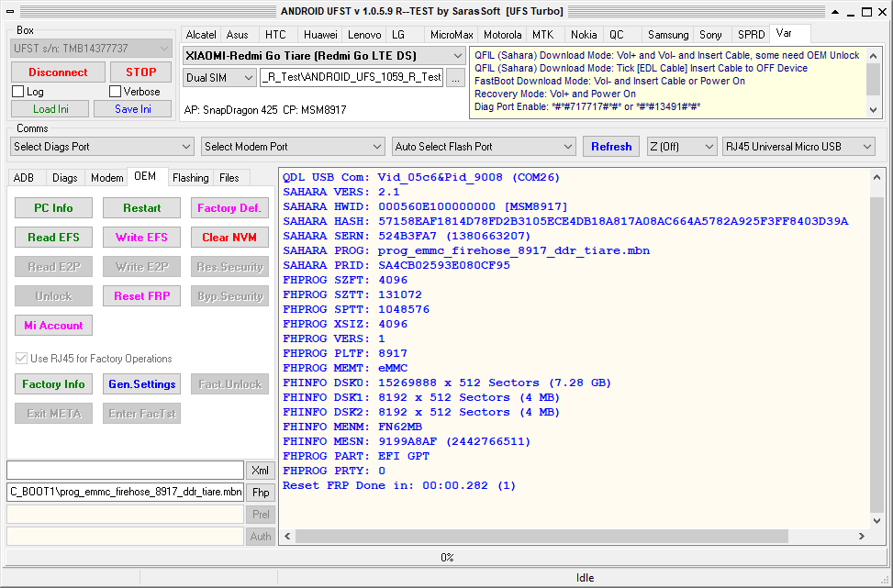Click hints box scroll down arrow
Image resolution: width=893 pixels, height=588 pixels.
click(x=874, y=110)
